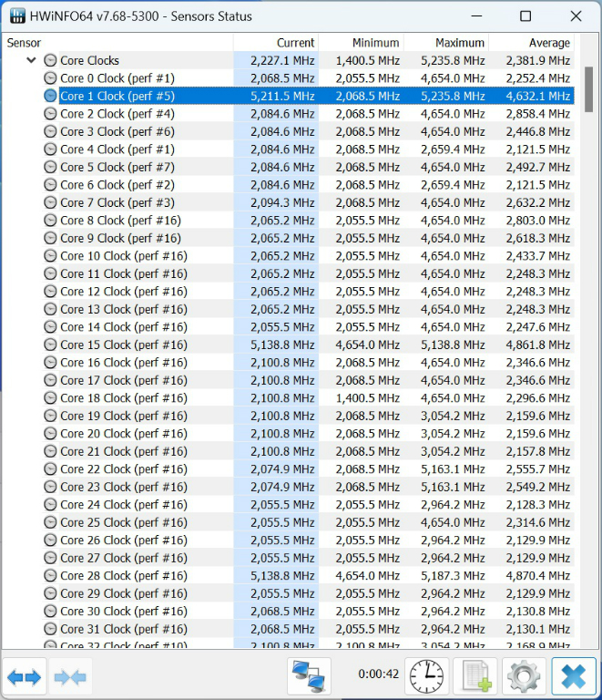Screen dimensions: 602x700
Task: Click clock icon of Core 0 Clock row
Action: coord(50,78)
